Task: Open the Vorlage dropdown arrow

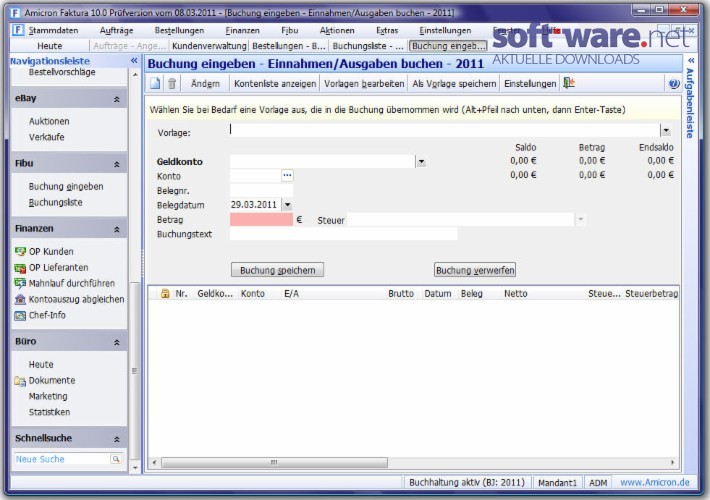Action: point(666,131)
